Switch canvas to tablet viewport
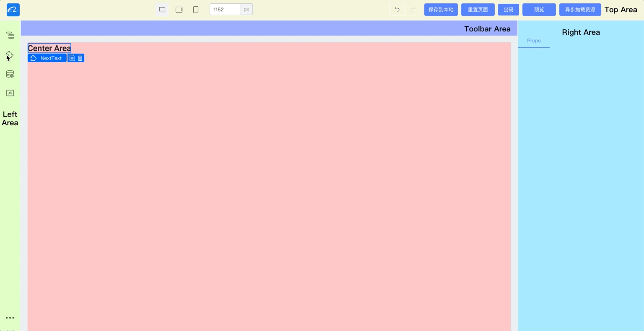 point(179,9)
